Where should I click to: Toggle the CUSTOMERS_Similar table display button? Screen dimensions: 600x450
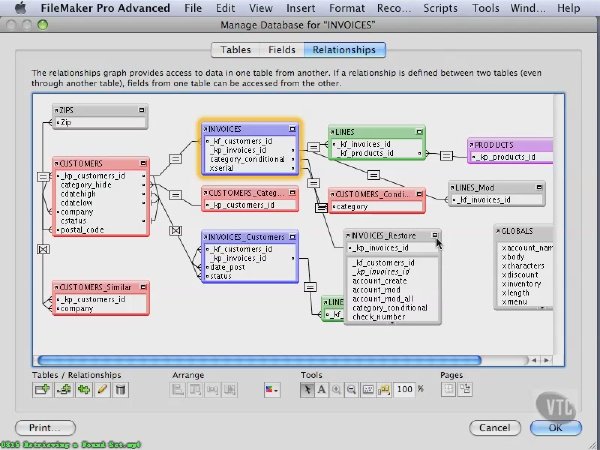(143, 287)
